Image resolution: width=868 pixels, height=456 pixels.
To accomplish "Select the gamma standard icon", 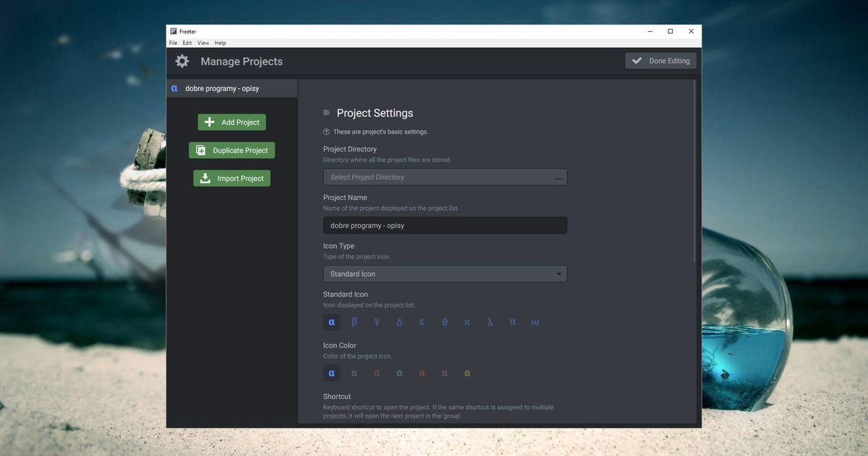I will tap(377, 322).
